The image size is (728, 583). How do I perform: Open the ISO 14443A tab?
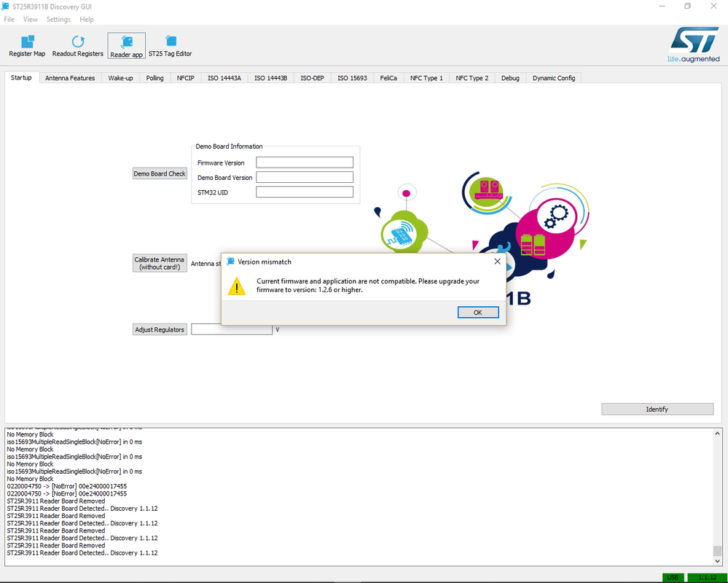coord(224,78)
